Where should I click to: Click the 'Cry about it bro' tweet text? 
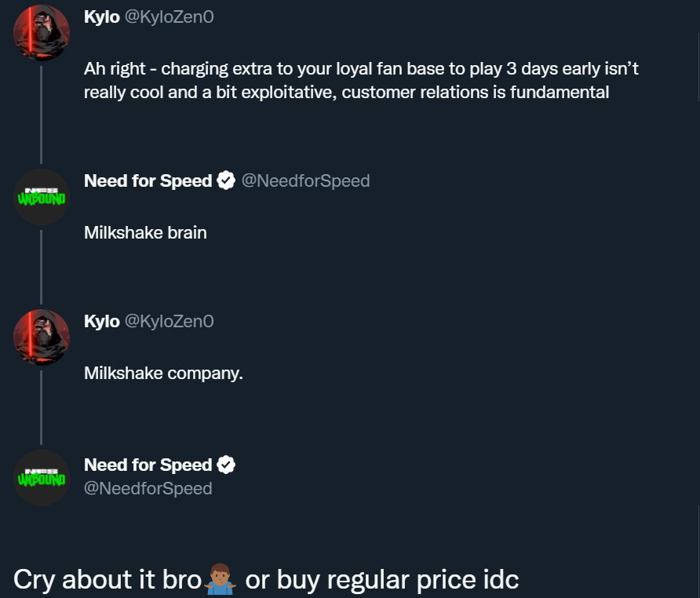pyautogui.click(x=107, y=580)
